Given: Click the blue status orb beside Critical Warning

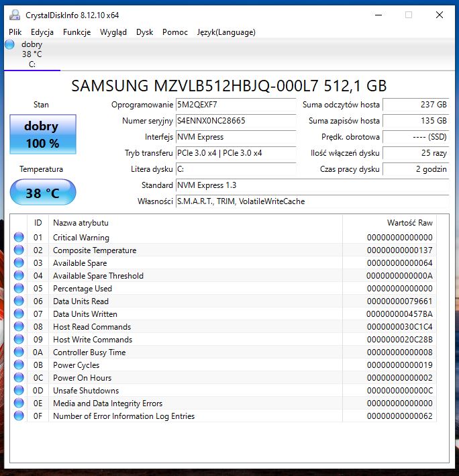Looking at the screenshot, I should click(19, 237).
